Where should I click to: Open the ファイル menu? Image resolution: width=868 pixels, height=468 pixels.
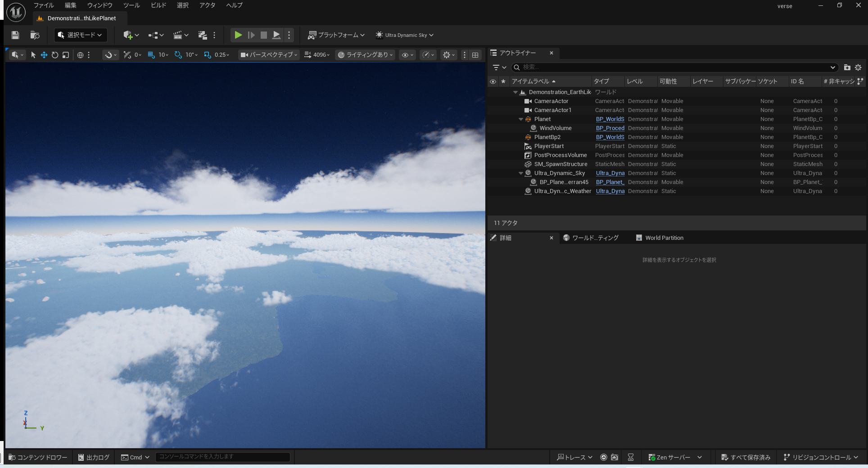[x=44, y=5]
